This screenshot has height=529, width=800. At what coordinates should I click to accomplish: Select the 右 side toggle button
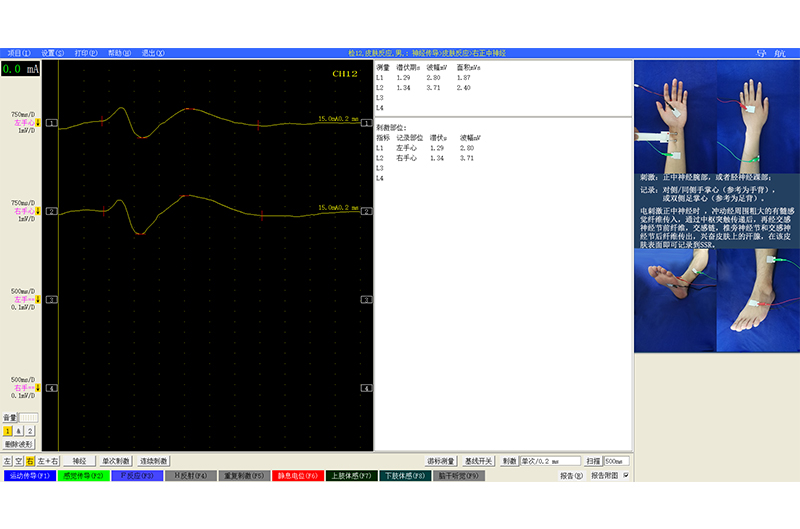point(31,461)
